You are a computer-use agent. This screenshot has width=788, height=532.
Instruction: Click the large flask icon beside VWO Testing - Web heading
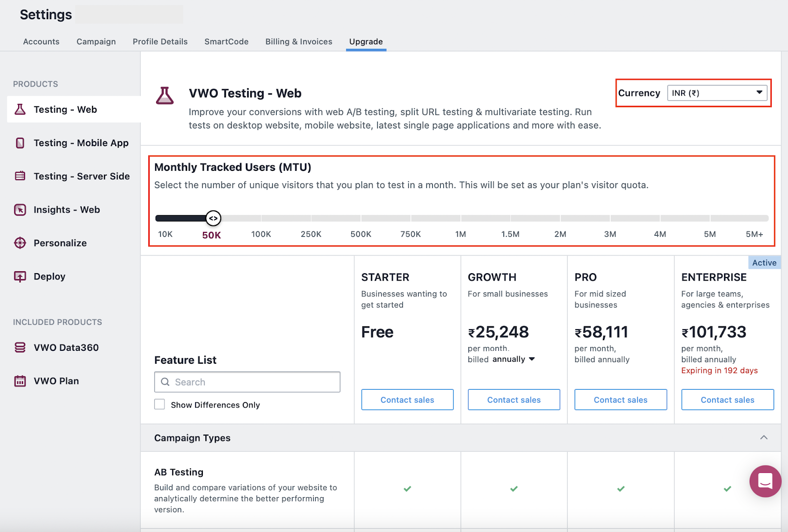coord(165,95)
